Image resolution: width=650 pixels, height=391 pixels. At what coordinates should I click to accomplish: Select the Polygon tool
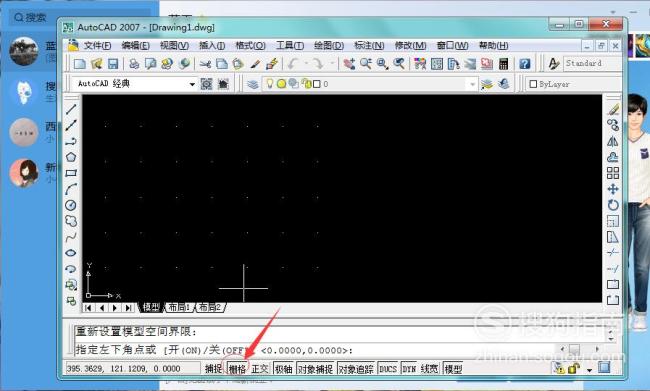coord(71,157)
